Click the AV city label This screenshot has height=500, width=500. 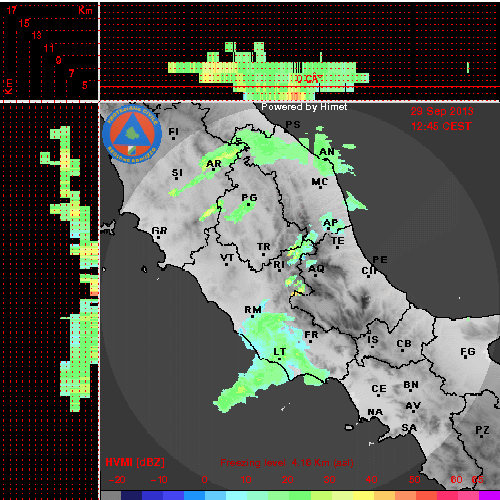tap(413, 406)
